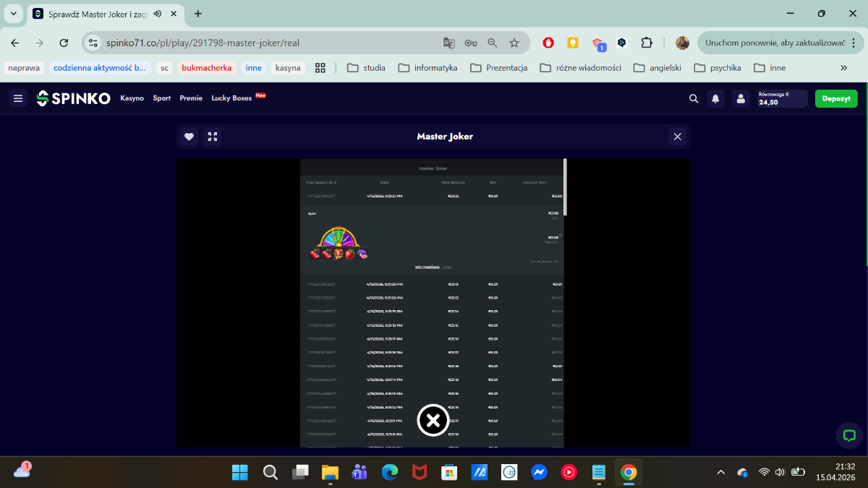Add Master Joker to favorites with heart
Viewport: 868px width, 488px height.
[x=189, y=137]
